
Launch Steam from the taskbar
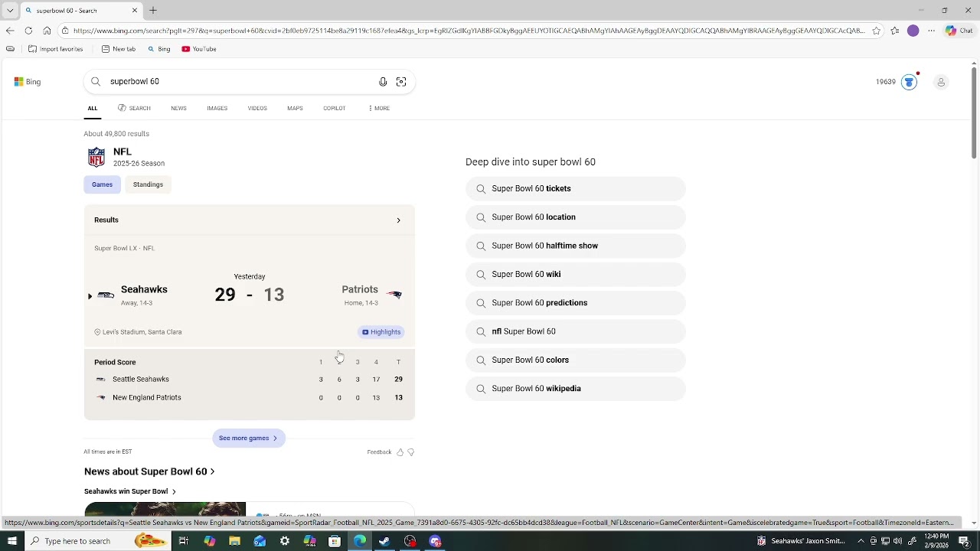(x=384, y=541)
